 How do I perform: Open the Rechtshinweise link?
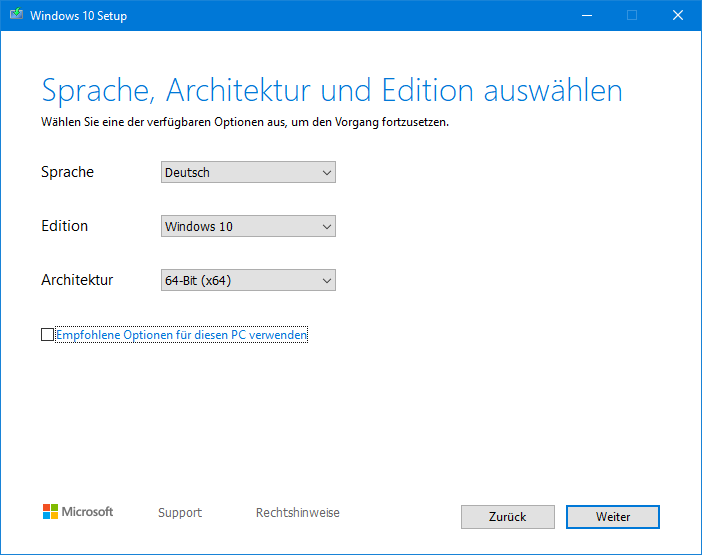pos(298,512)
